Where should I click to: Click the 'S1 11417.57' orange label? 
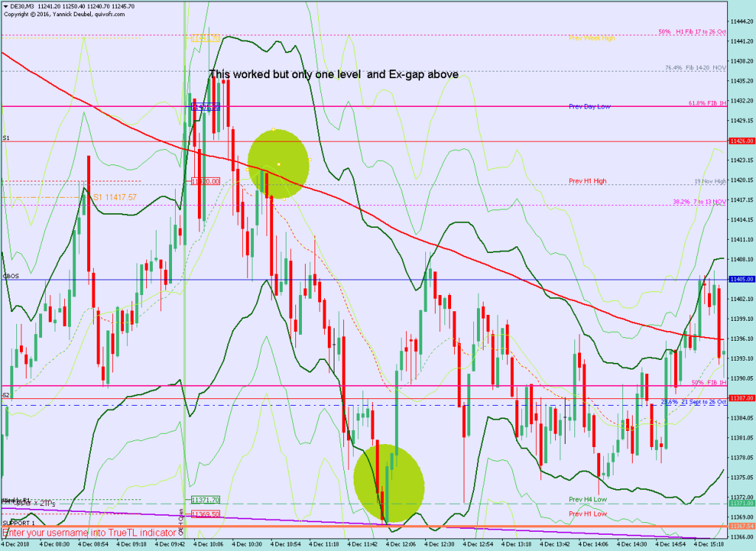[x=114, y=197]
